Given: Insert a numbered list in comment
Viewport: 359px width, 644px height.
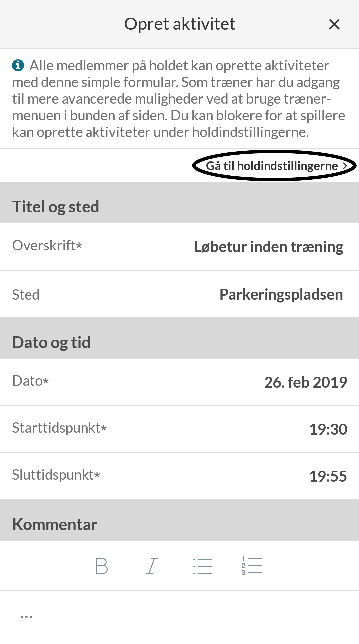Looking at the screenshot, I should 252,566.
